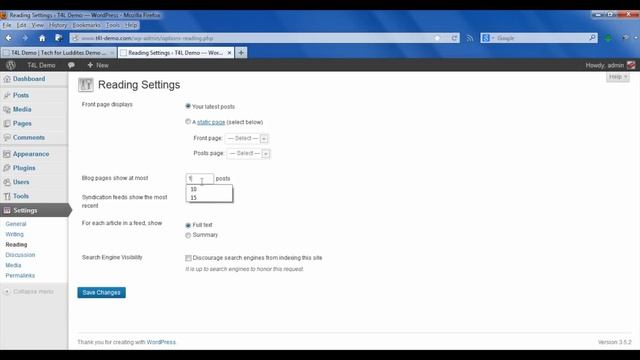The height and width of the screenshot is (360, 640).
Task: Open the File menu
Action: tap(7, 25)
